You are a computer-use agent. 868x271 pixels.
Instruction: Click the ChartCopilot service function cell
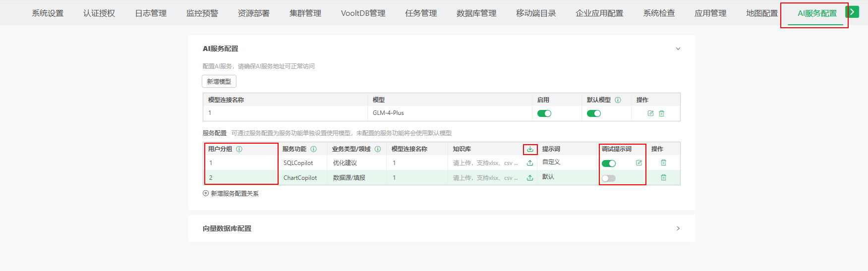pyautogui.click(x=300, y=178)
